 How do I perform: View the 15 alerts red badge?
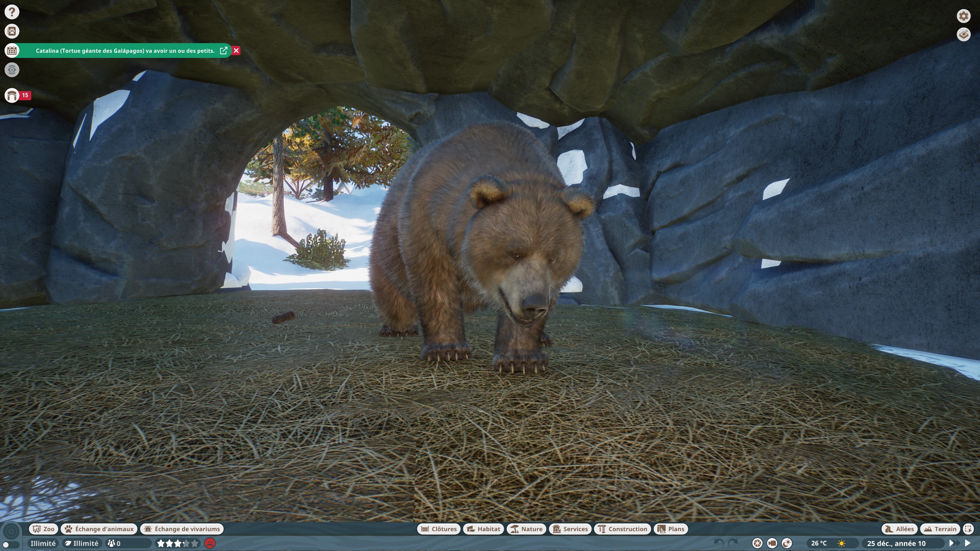point(25,95)
